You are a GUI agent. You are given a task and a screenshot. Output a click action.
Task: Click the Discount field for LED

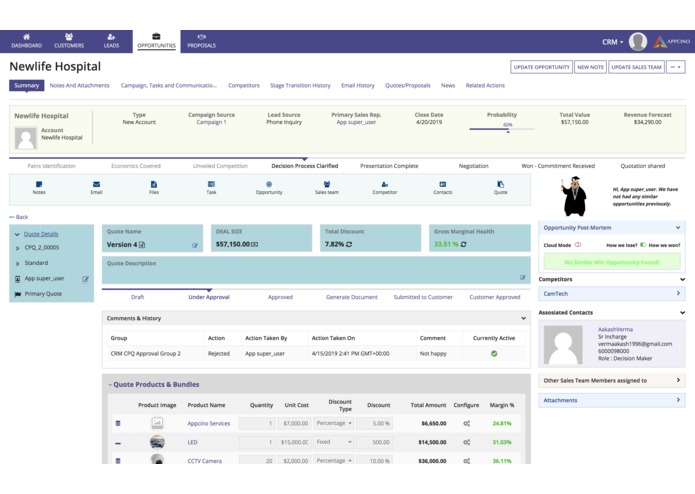point(375,442)
